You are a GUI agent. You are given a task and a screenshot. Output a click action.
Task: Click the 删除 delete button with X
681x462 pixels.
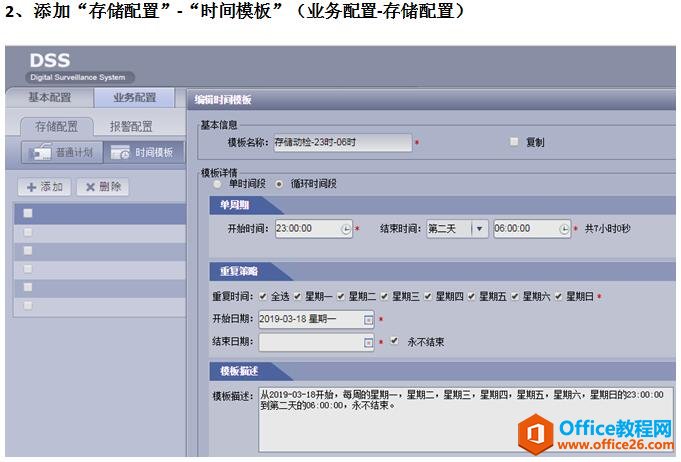click(102, 187)
